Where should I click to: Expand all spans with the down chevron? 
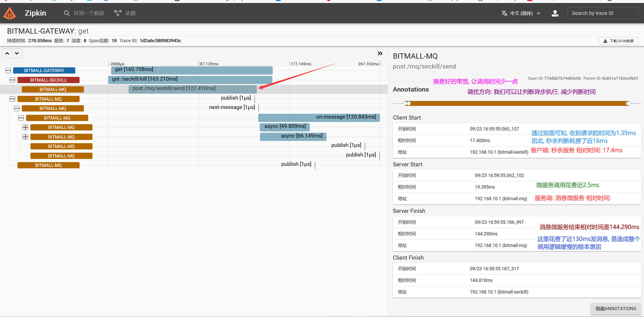[17, 53]
